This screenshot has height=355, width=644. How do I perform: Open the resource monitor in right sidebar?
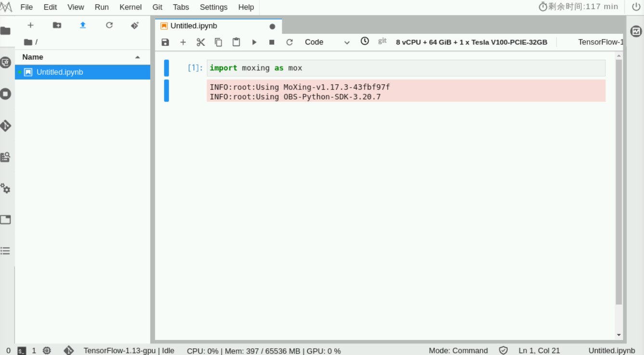[x=636, y=31]
